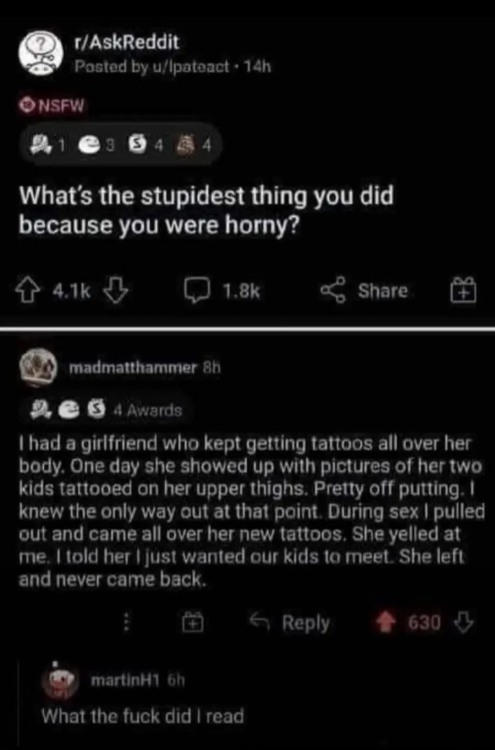Give an award using the post's gift icon
495x750 pixels.
(464, 290)
